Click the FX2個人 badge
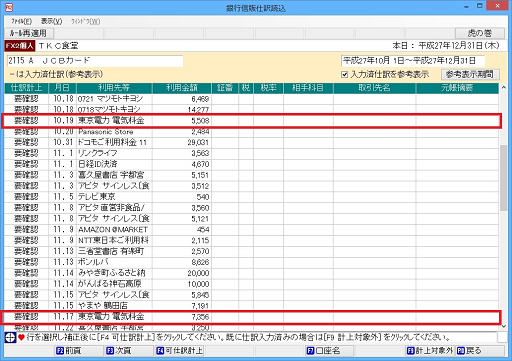 coord(20,46)
